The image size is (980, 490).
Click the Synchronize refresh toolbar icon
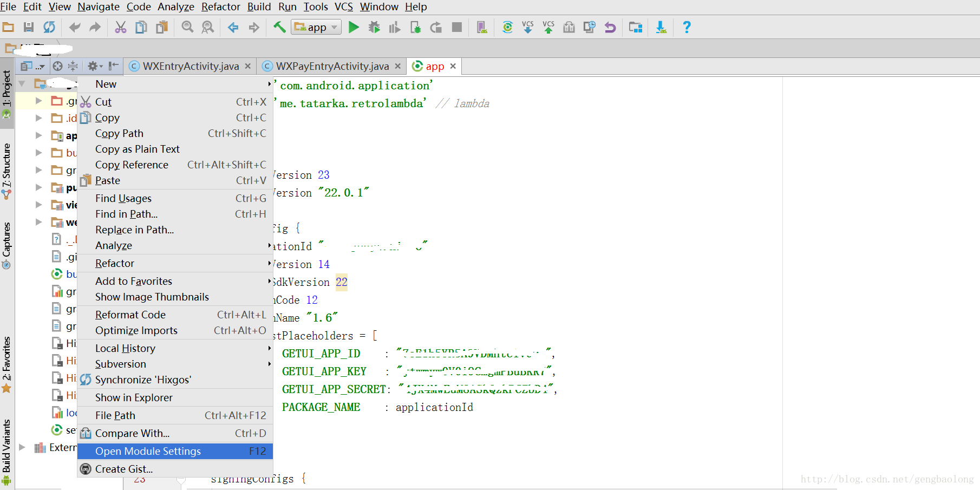[49, 27]
